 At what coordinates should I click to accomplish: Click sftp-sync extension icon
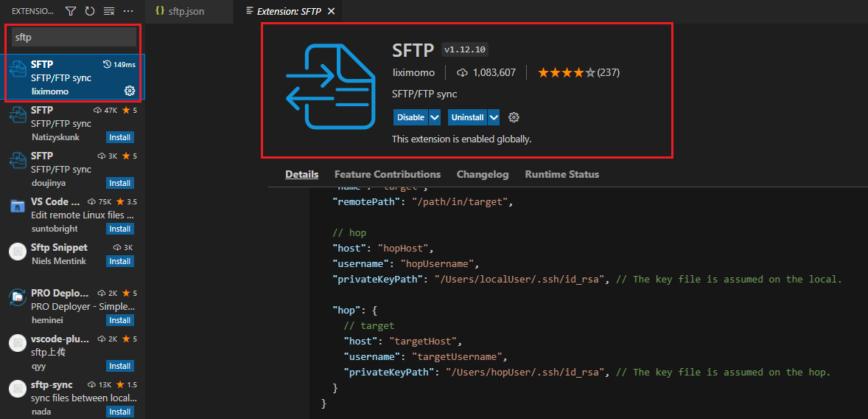click(x=18, y=389)
